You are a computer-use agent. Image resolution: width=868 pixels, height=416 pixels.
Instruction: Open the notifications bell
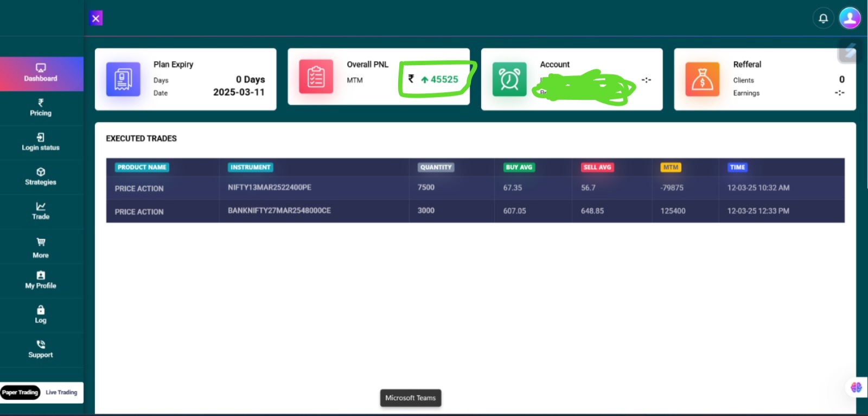point(822,18)
